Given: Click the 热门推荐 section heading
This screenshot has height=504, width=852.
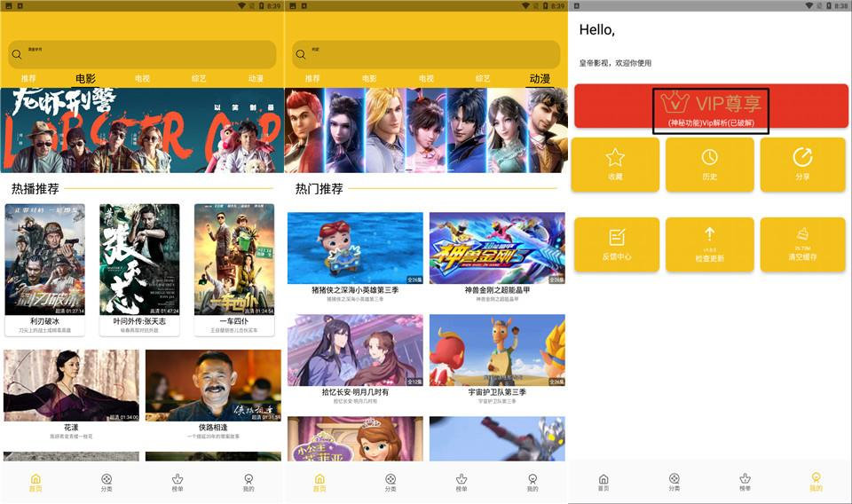Looking at the screenshot, I should [x=319, y=189].
